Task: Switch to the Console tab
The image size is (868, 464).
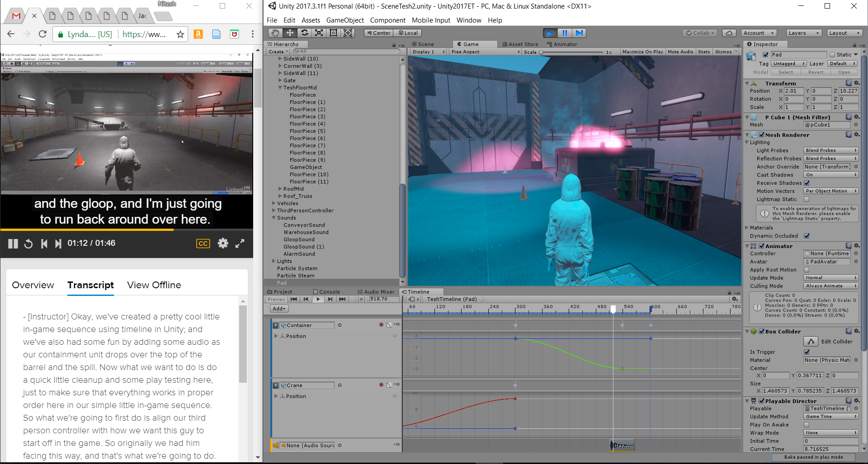Action: (x=326, y=292)
